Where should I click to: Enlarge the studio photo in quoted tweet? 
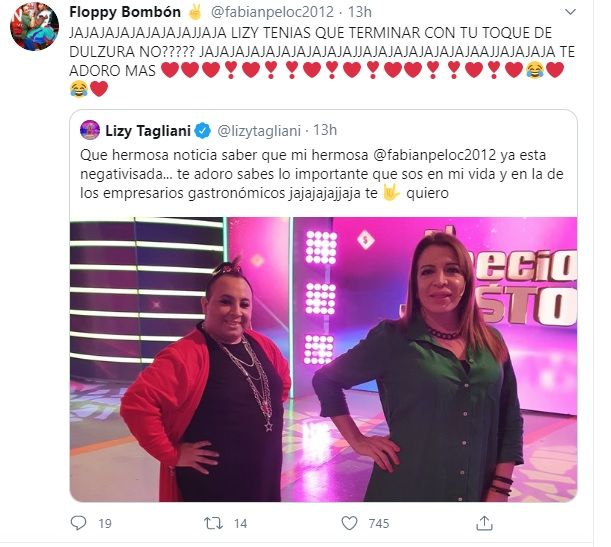point(323,359)
